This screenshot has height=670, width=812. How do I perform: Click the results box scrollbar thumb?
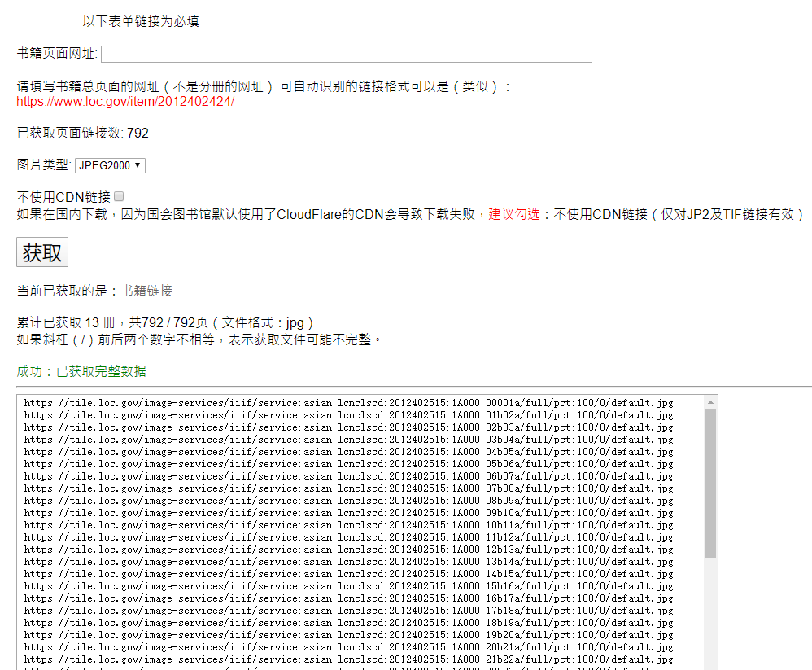click(x=710, y=484)
